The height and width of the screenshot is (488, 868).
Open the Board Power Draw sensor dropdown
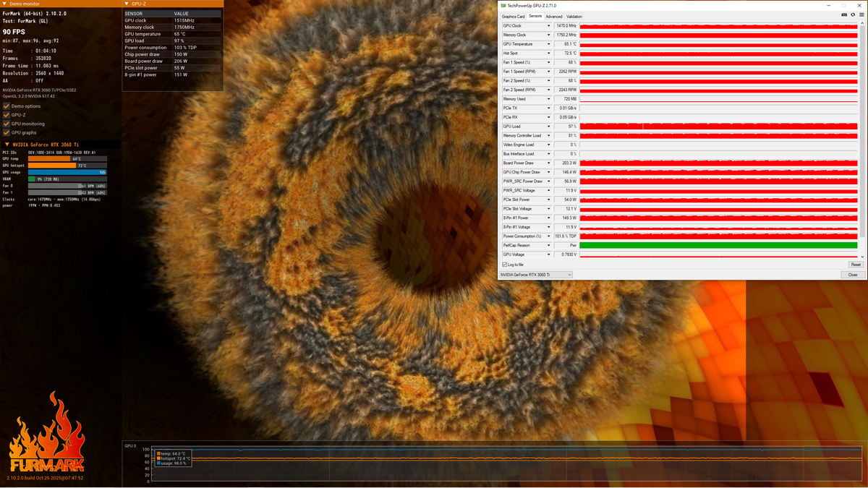pos(549,163)
